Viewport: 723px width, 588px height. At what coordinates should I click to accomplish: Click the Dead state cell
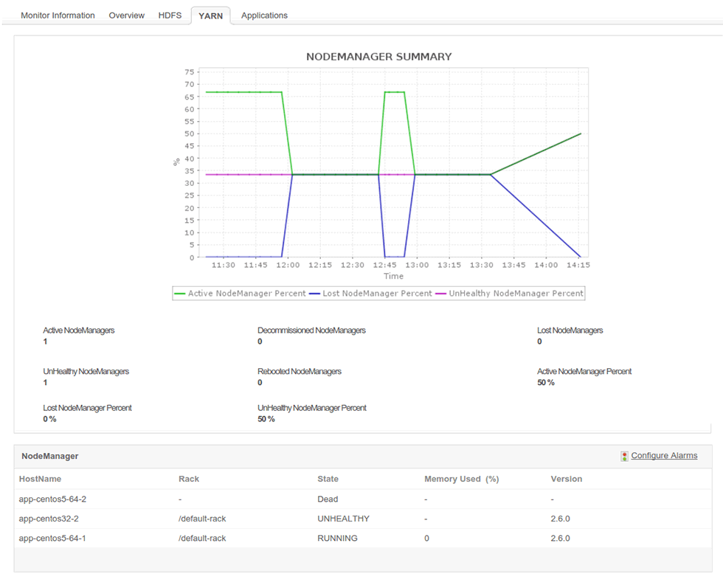point(328,499)
